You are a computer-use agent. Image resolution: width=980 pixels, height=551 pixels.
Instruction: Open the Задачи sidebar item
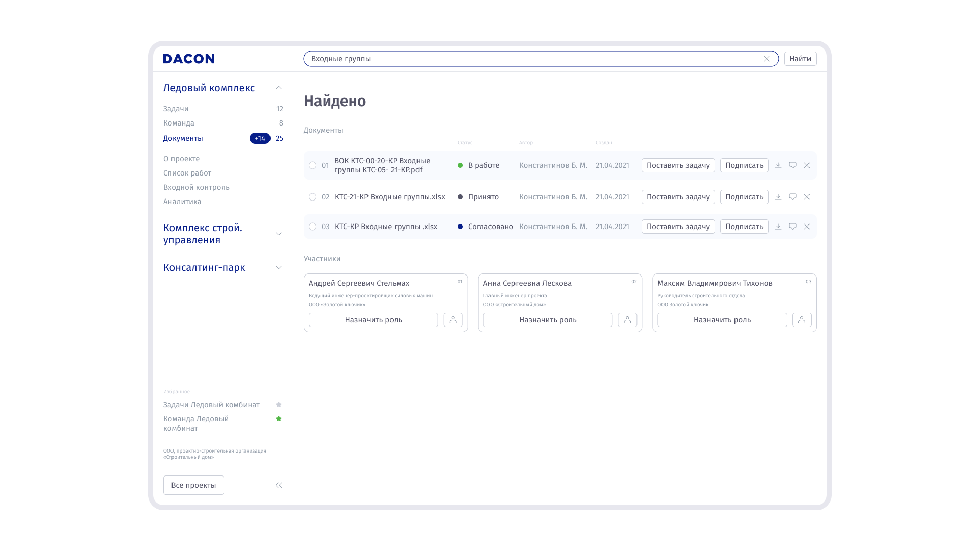pyautogui.click(x=176, y=109)
